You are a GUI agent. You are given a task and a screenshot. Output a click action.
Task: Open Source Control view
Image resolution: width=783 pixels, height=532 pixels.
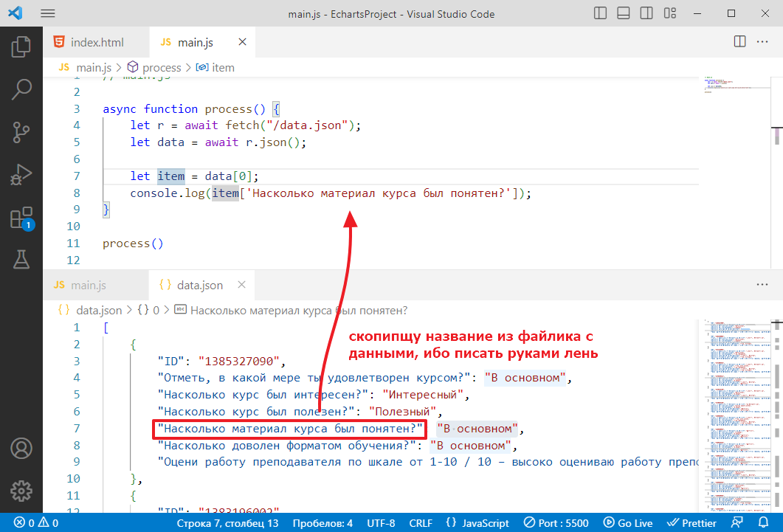[x=21, y=132]
